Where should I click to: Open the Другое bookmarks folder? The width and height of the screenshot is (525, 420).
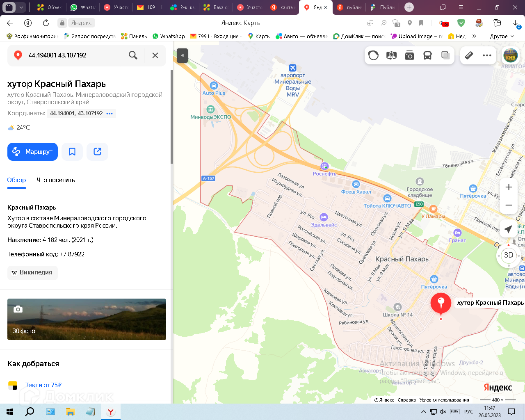[502, 36]
